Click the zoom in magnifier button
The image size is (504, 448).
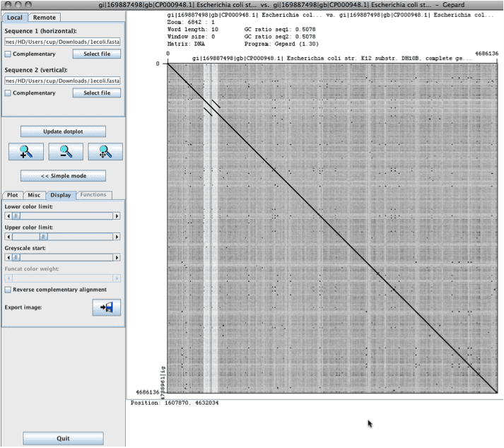(x=26, y=151)
